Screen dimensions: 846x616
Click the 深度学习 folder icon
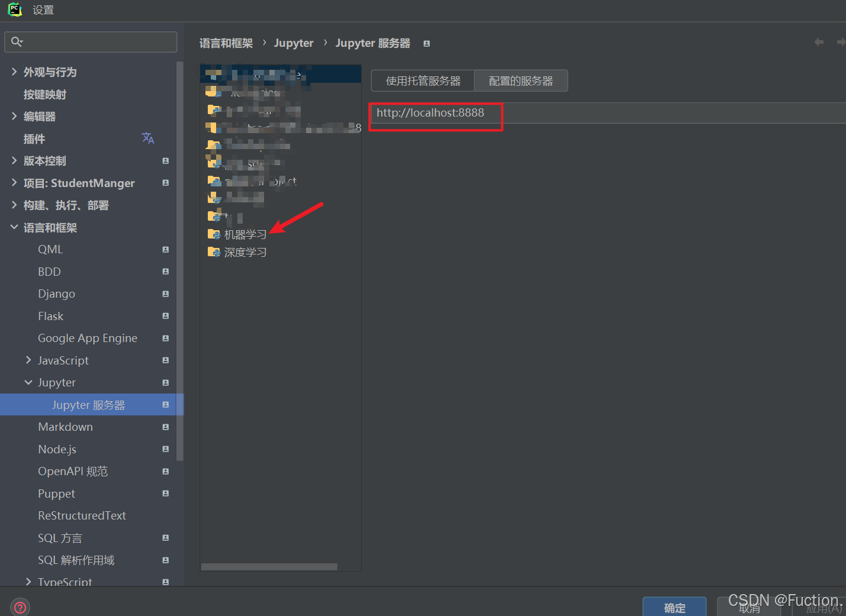click(214, 252)
